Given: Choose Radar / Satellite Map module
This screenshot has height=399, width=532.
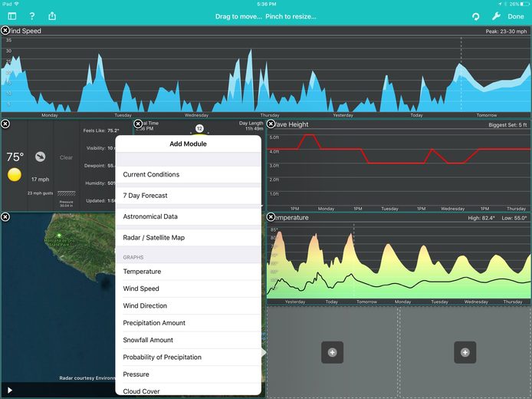Looking at the screenshot, I should coord(189,238).
